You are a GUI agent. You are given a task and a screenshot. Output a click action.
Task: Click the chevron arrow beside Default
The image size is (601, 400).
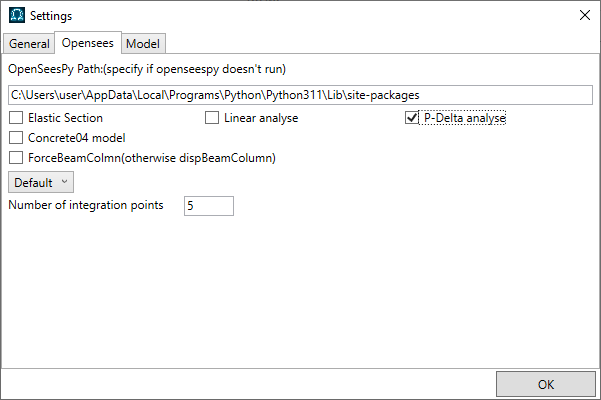click(x=64, y=182)
